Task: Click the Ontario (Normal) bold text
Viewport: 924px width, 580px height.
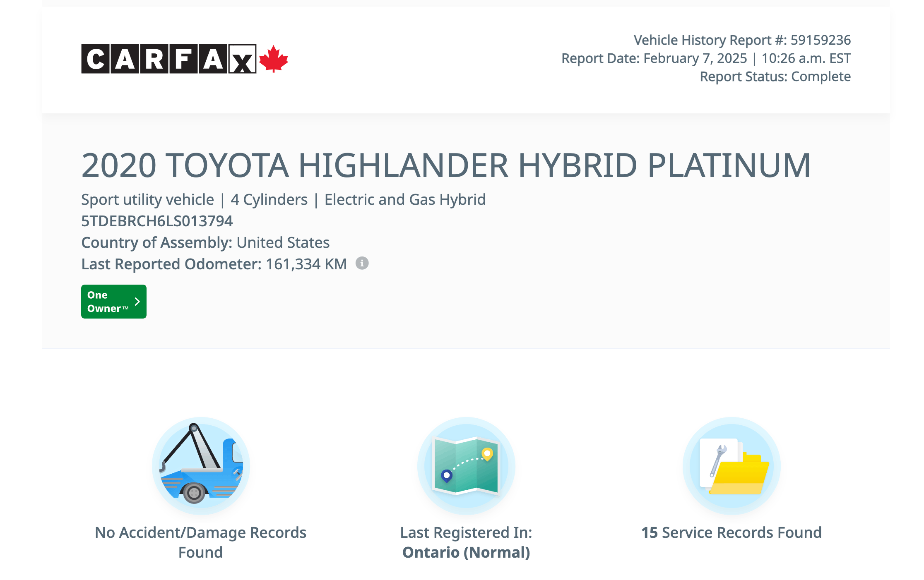Action: [x=466, y=553]
